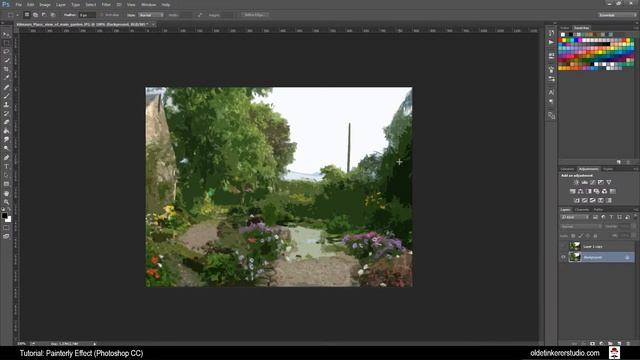Switch to the Color tab

pyautogui.click(x=564, y=28)
